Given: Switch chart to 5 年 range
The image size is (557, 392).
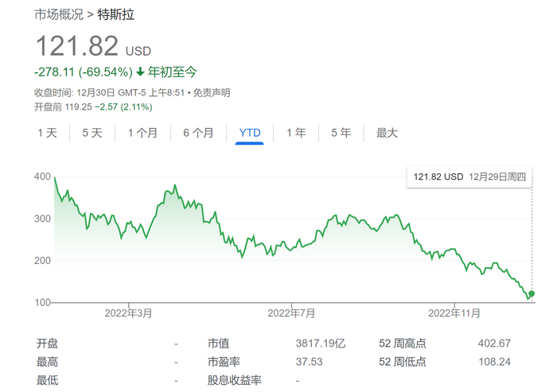Looking at the screenshot, I should 341,133.
